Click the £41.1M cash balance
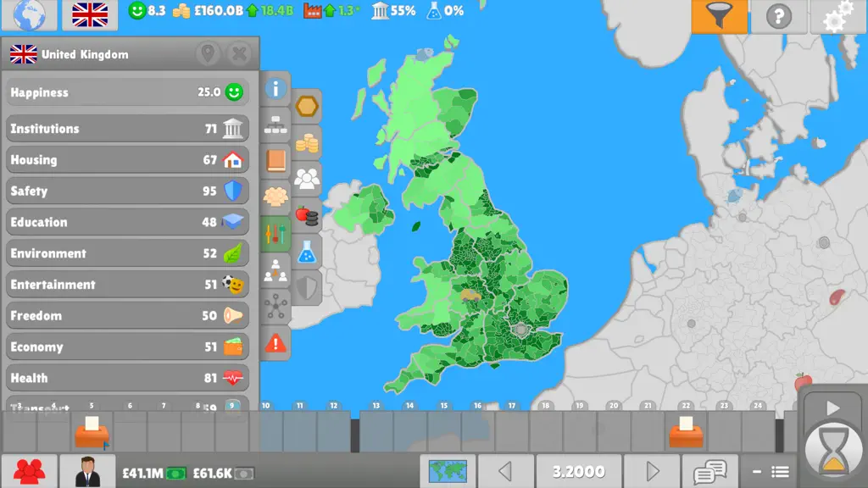Image resolution: width=868 pixels, height=488 pixels. (x=154, y=473)
